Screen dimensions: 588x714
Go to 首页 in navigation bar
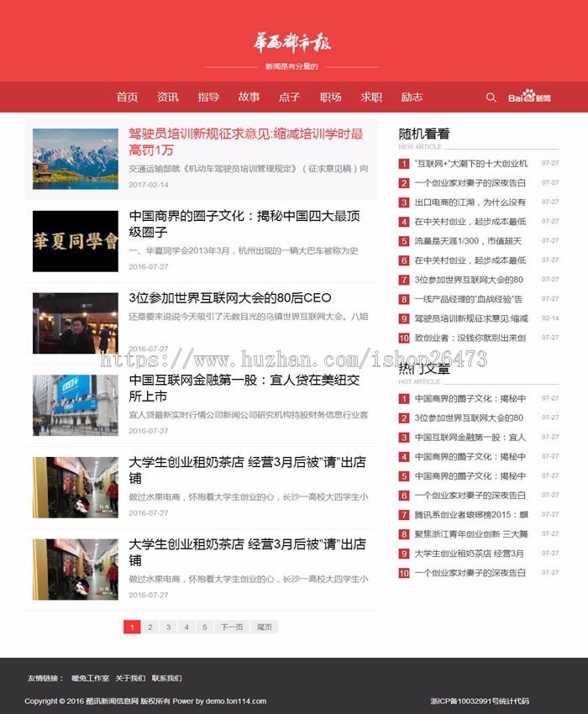[x=127, y=97]
